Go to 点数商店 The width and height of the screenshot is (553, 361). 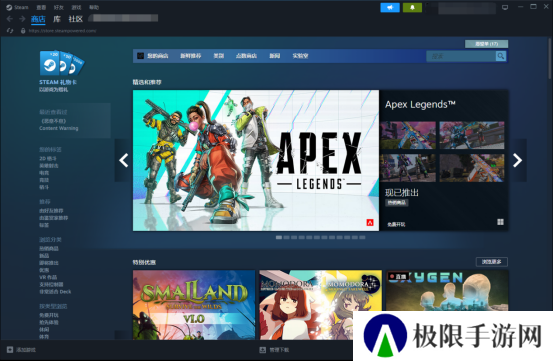click(246, 56)
